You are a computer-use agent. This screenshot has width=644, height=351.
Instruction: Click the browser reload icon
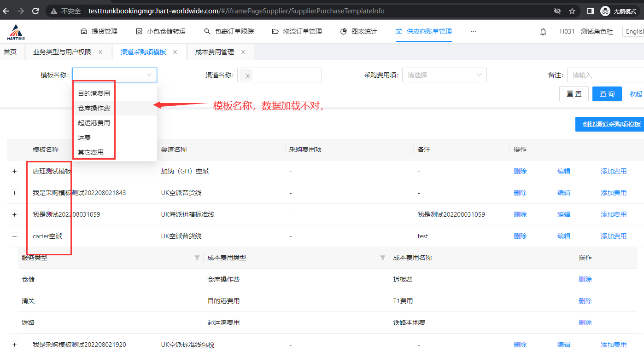35,11
